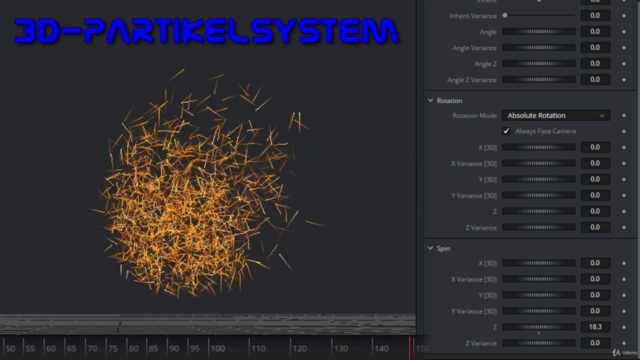
Task: Jump to frame 75 on time ruler
Action: pyautogui.click(x=113, y=349)
